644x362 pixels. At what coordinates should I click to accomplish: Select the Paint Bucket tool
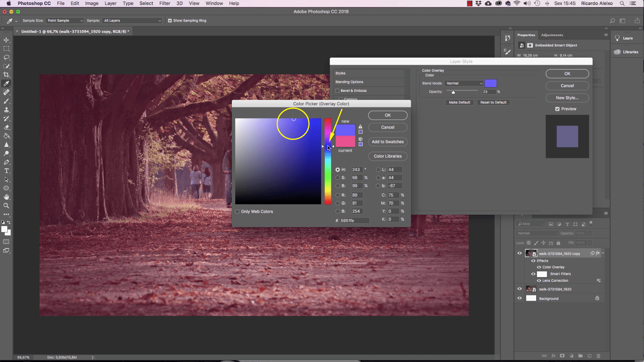click(6, 136)
